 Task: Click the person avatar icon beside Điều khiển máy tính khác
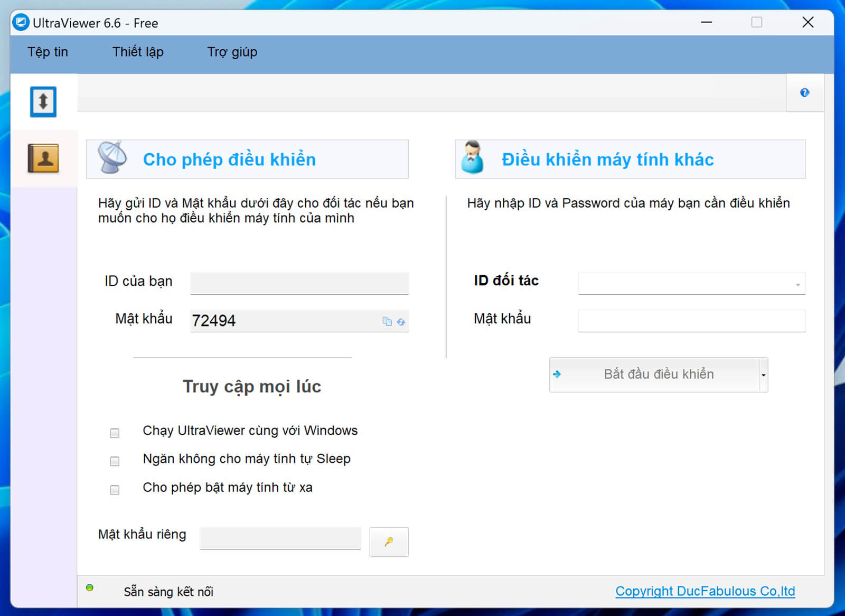pyautogui.click(x=472, y=157)
